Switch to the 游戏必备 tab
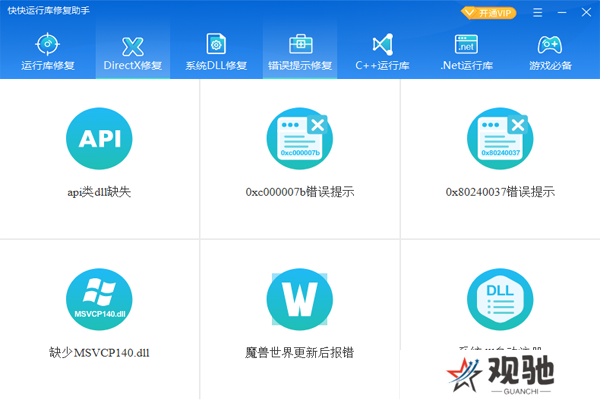Image resolution: width=600 pixels, height=400 pixels. click(x=550, y=52)
